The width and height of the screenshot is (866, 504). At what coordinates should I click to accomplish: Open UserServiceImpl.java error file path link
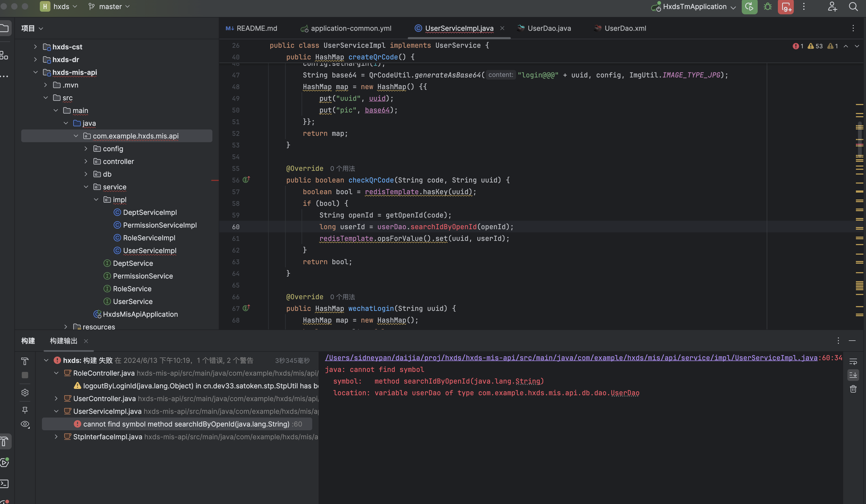coord(571,358)
